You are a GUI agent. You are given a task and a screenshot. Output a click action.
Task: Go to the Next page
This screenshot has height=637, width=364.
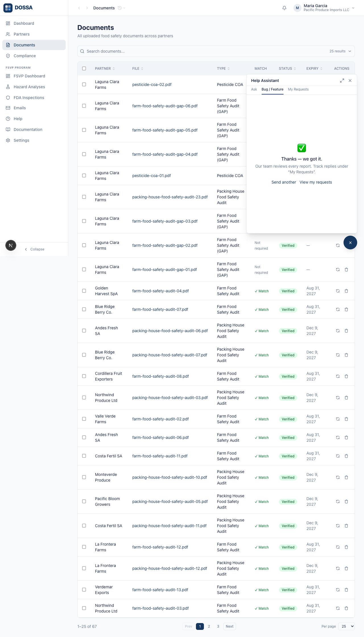point(229,626)
